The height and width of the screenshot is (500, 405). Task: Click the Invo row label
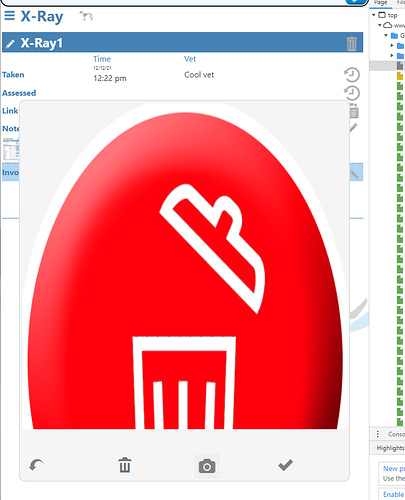click(x=10, y=172)
